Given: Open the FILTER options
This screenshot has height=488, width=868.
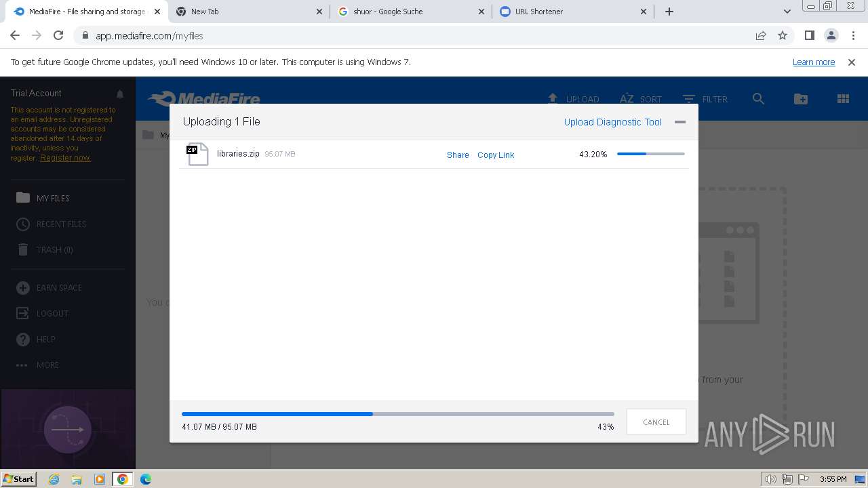Looking at the screenshot, I should [705, 99].
